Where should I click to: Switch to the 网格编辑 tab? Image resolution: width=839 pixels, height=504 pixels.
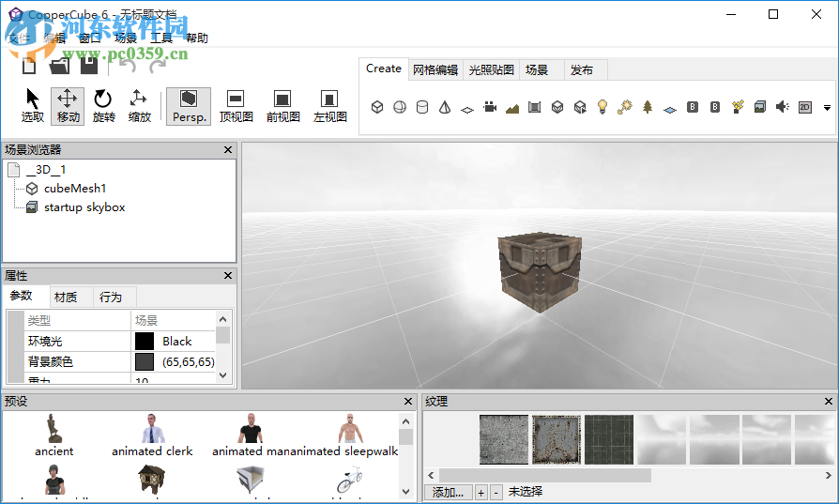tap(435, 70)
